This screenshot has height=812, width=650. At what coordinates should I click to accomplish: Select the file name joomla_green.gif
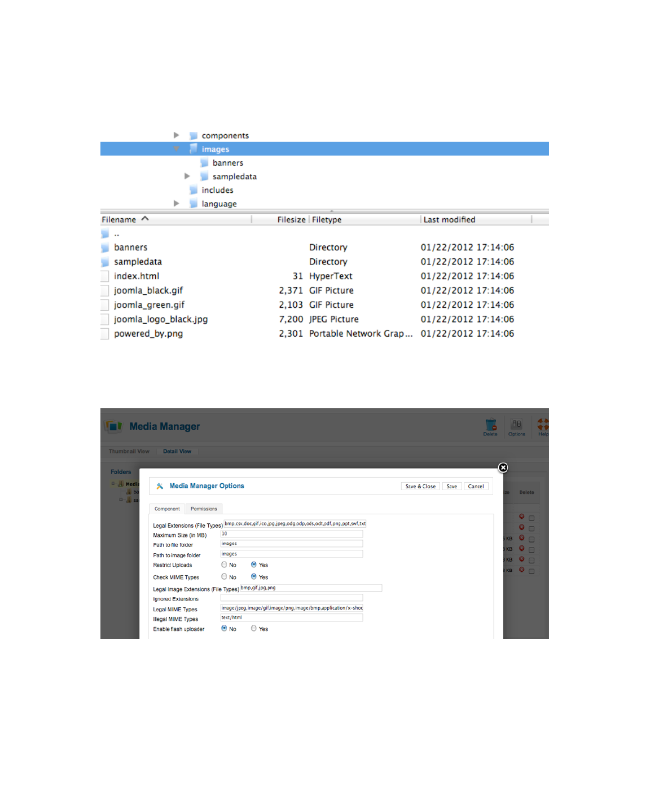click(149, 304)
